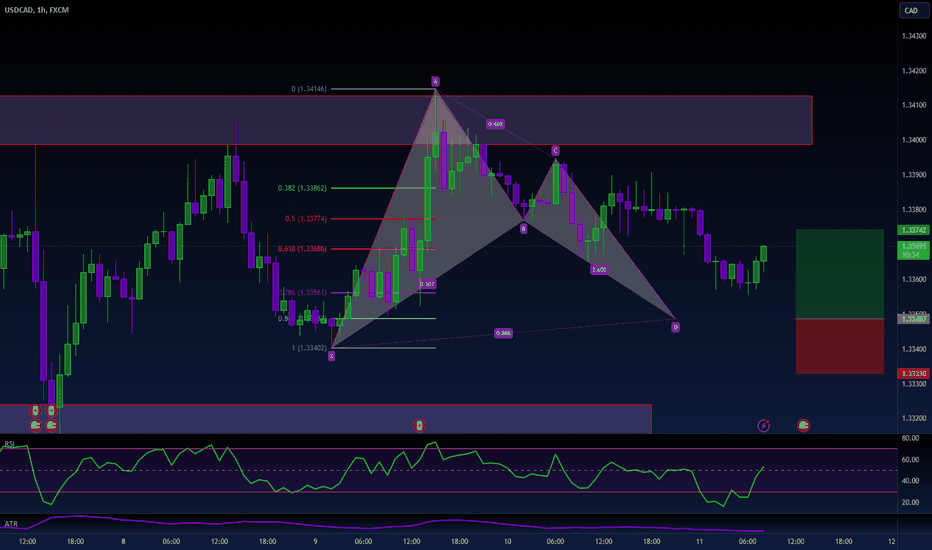This screenshot has width=932, height=550.
Task: Select the Fibonacci 0.5 (1.33774) level label
Action: [306, 219]
